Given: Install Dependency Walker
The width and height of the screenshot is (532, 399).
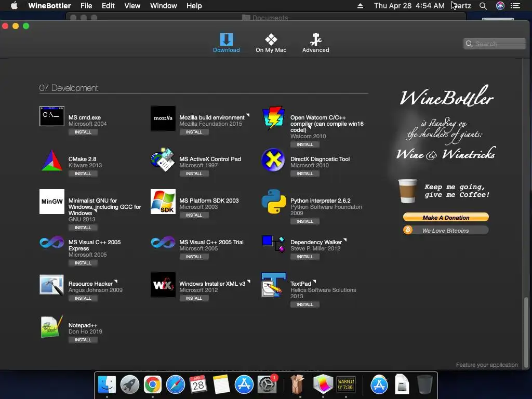Looking at the screenshot, I should (304, 257).
